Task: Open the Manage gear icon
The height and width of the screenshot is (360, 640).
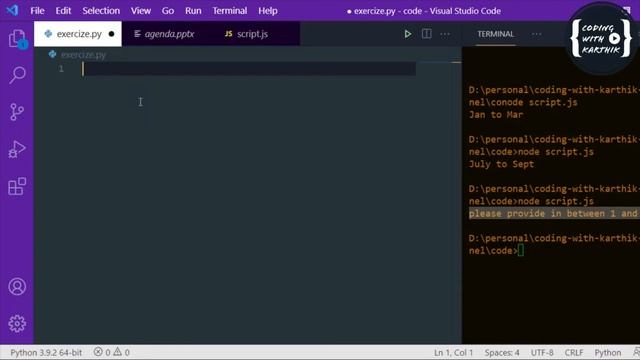Action: point(17,323)
